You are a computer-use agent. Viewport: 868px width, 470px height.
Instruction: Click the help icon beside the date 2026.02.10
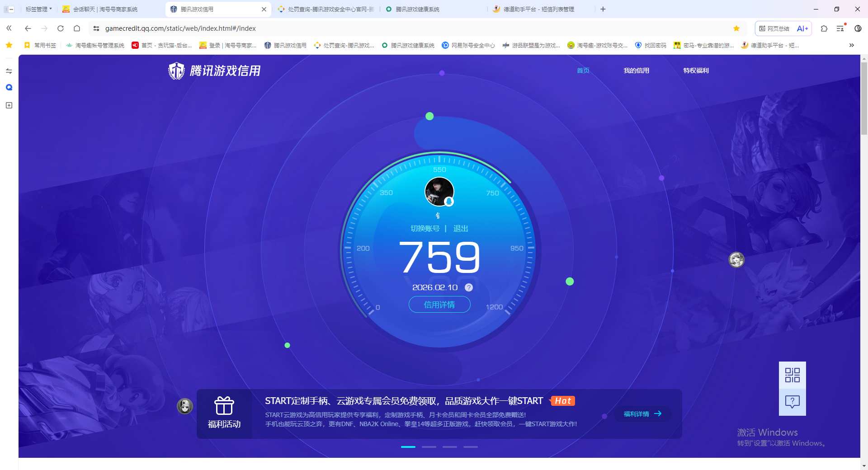(x=469, y=287)
